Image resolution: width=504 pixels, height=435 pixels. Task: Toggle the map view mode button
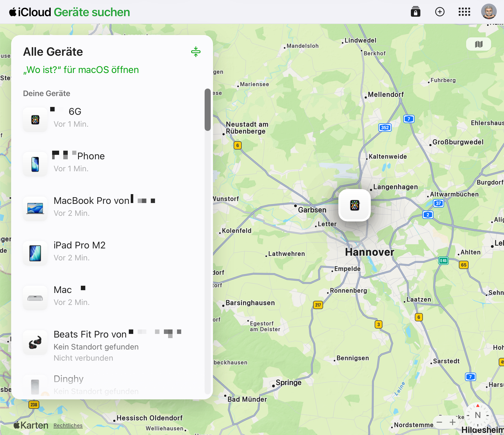point(478,44)
